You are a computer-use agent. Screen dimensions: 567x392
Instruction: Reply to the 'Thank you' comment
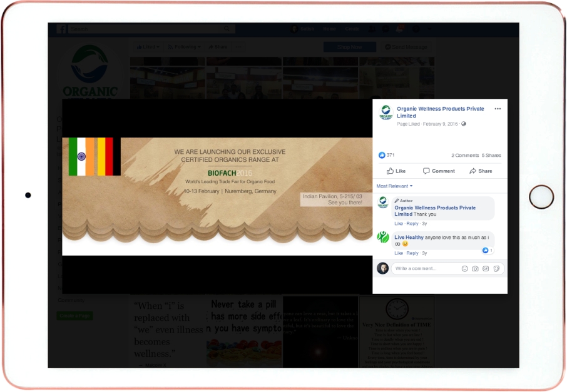click(412, 224)
